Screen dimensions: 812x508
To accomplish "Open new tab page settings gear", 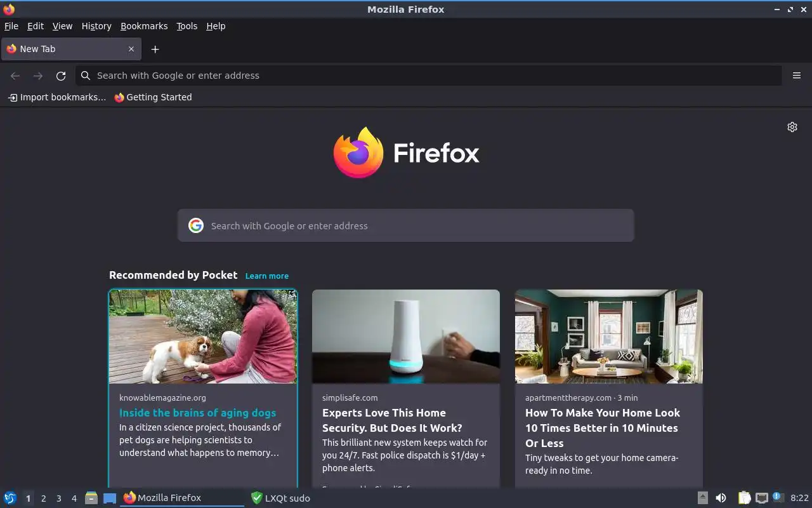I will click(x=792, y=127).
